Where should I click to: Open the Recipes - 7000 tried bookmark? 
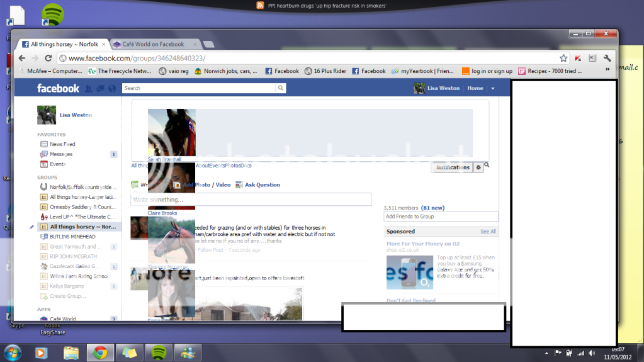[x=550, y=71]
